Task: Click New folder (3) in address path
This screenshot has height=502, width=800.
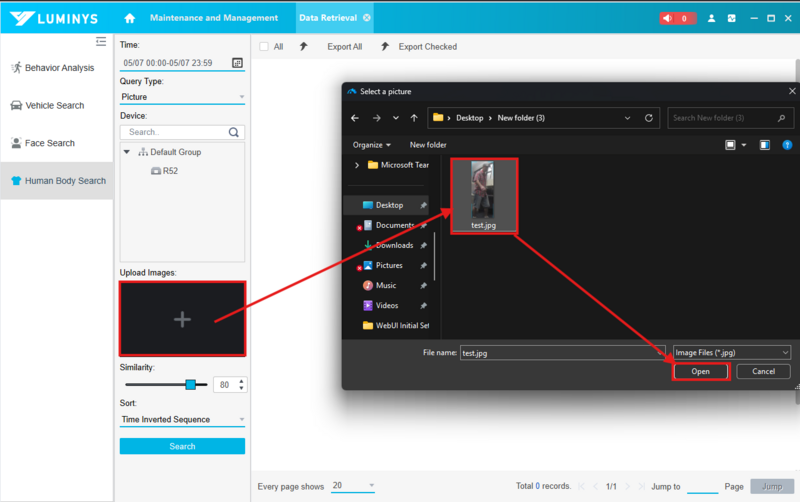Action: (521, 118)
